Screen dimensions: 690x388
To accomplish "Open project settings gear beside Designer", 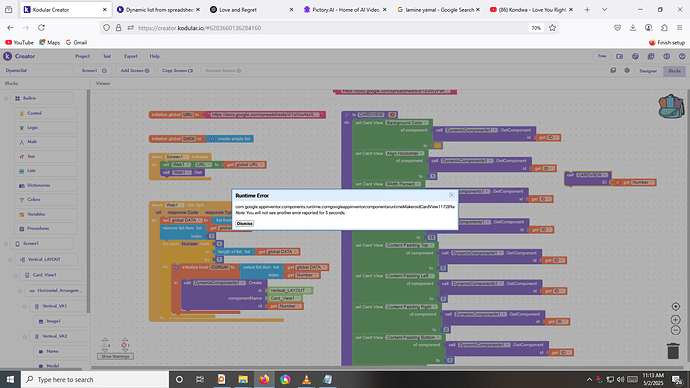I will (x=627, y=70).
